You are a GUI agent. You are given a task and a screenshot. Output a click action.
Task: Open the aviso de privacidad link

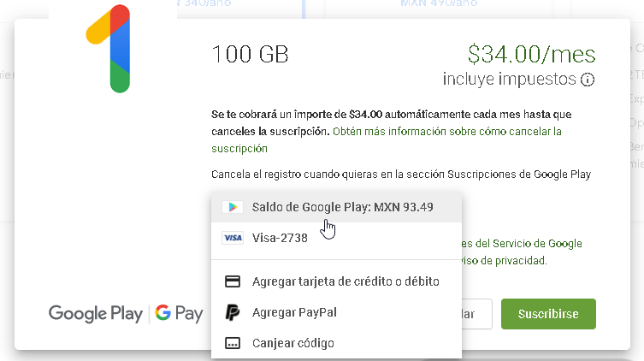coord(506,260)
